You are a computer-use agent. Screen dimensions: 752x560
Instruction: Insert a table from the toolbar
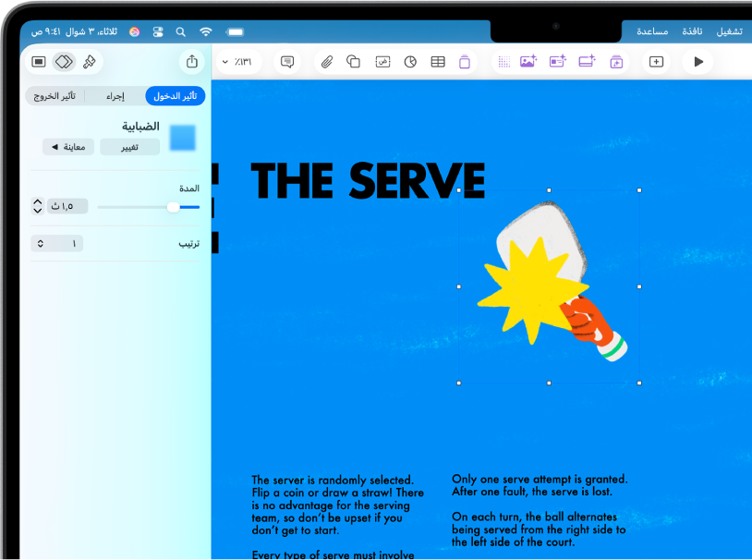click(x=437, y=61)
